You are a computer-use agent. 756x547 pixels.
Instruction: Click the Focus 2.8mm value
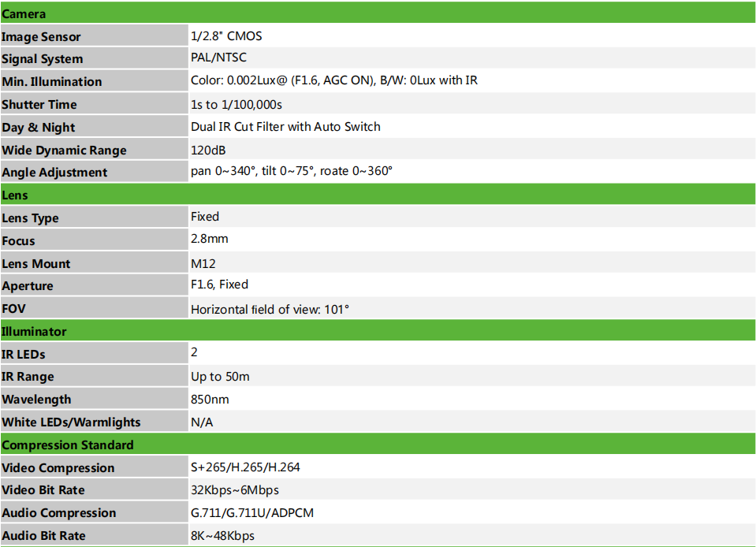pos(209,239)
